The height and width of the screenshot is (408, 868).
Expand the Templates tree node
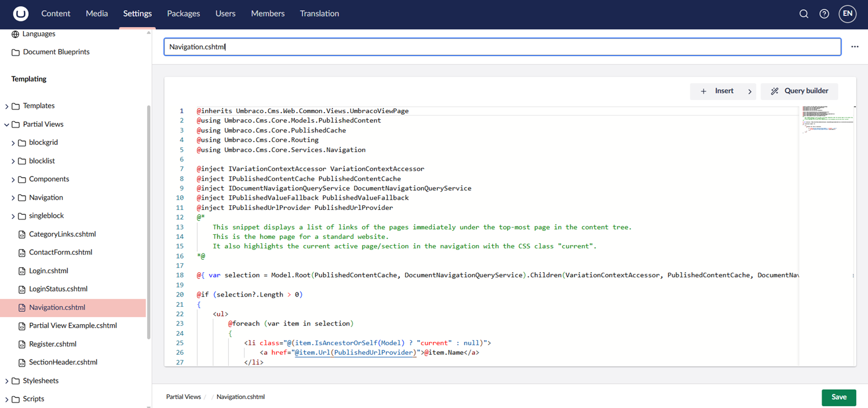[7, 106]
